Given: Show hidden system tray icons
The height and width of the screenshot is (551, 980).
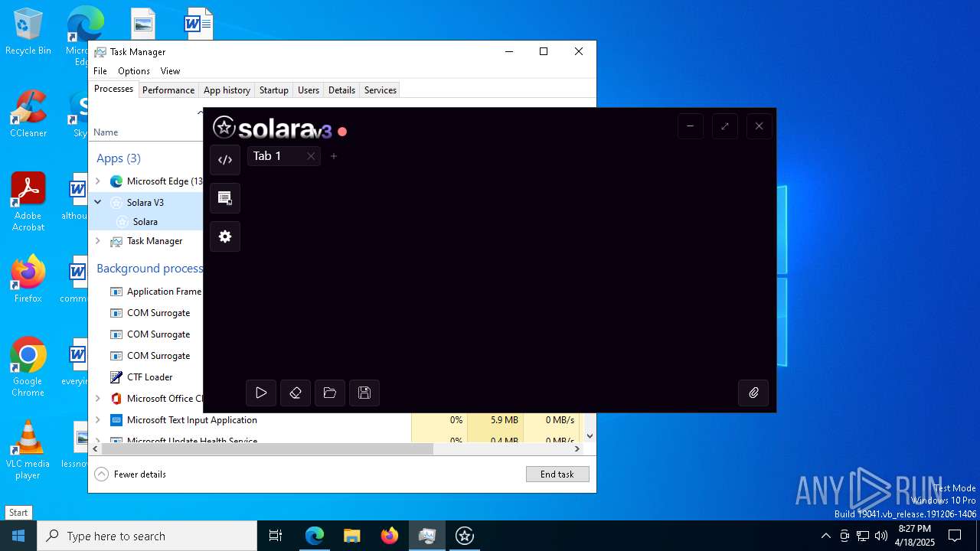Looking at the screenshot, I should coord(825,536).
